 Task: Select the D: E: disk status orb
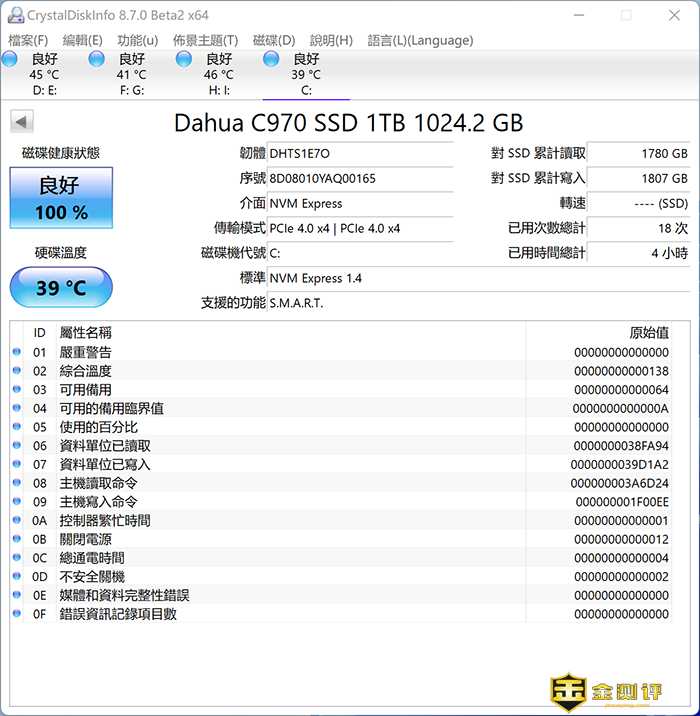pyautogui.click(x=10, y=60)
